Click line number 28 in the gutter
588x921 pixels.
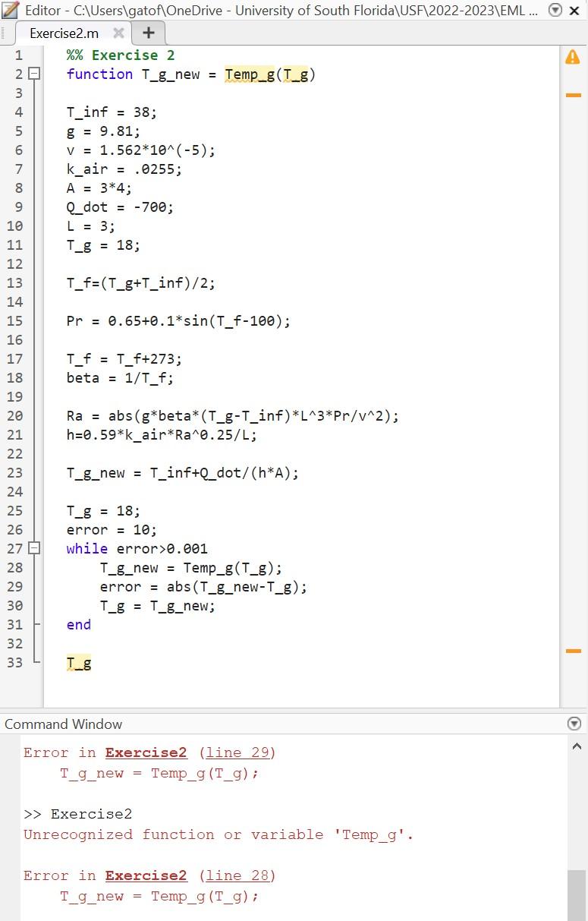coord(15,568)
